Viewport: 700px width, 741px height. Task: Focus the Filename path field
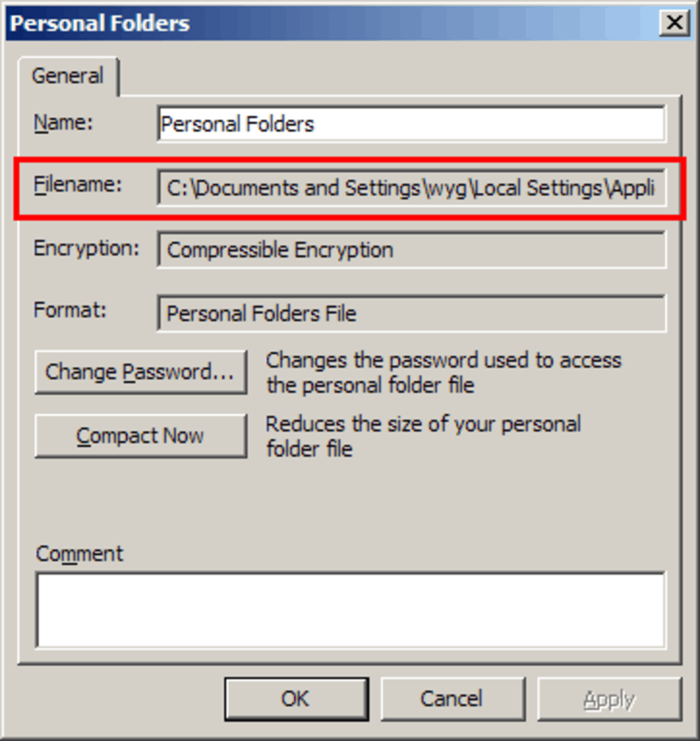coord(411,188)
